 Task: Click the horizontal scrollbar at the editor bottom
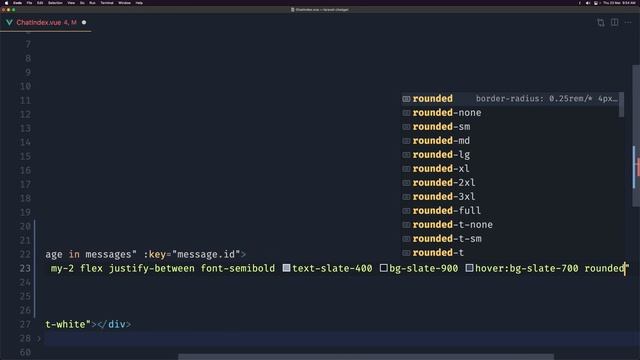click(x=366, y=357)
